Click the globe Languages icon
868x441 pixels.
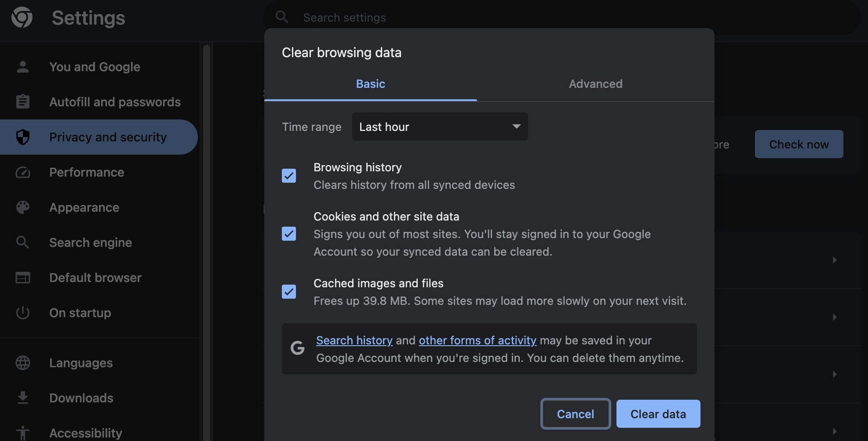(22, 363)
